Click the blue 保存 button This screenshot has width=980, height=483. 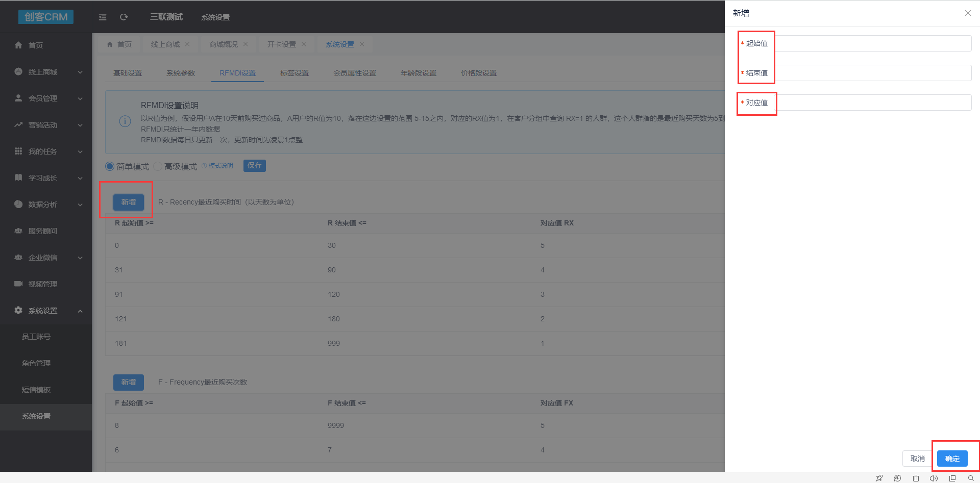pyautogui.click(x=255, y=165)
